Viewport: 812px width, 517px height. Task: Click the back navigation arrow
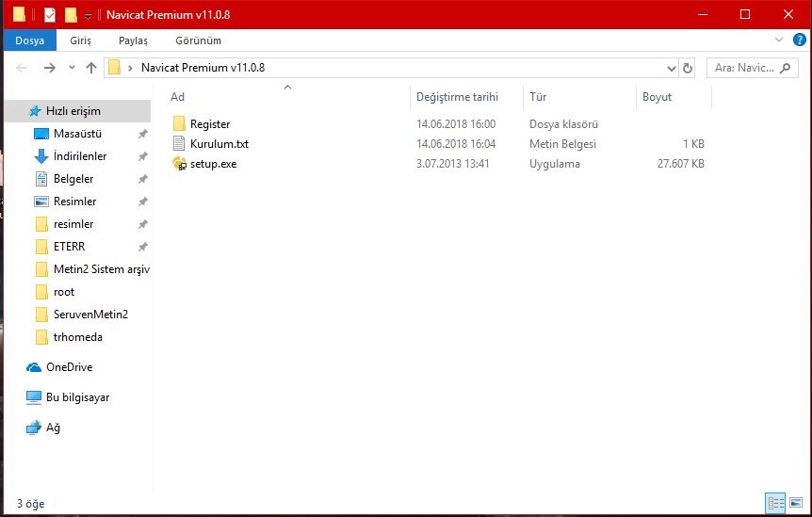coord(22,68)
